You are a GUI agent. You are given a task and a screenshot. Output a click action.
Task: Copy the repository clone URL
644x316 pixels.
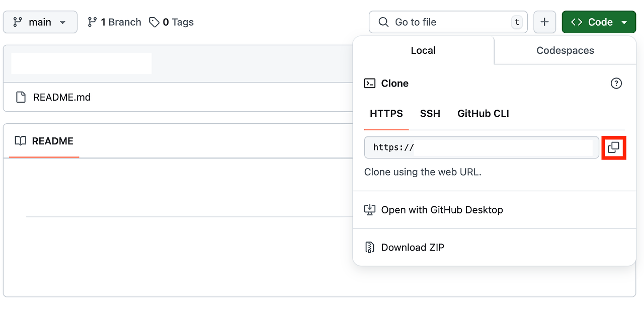point(614,147)
